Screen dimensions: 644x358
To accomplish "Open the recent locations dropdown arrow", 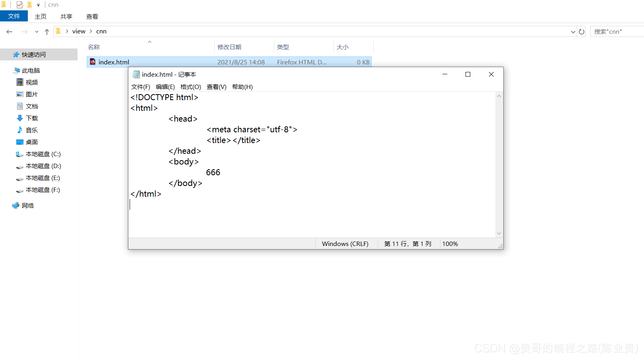I will (37, 31).
